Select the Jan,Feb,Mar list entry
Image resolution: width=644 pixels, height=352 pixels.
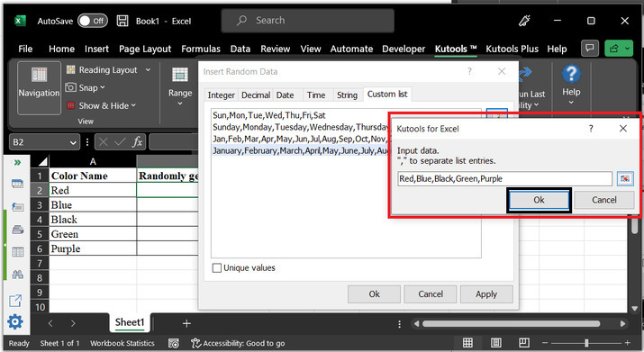coord(300,139)
